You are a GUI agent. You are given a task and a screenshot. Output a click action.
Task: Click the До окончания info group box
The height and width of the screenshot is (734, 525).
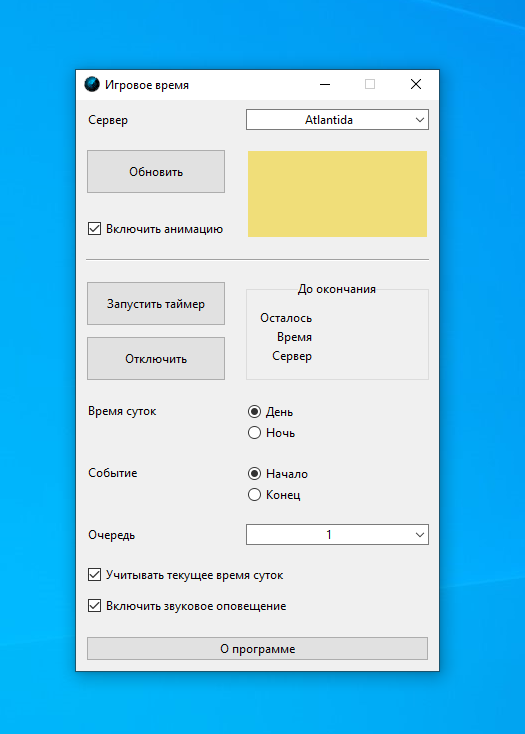pos(337,331)
